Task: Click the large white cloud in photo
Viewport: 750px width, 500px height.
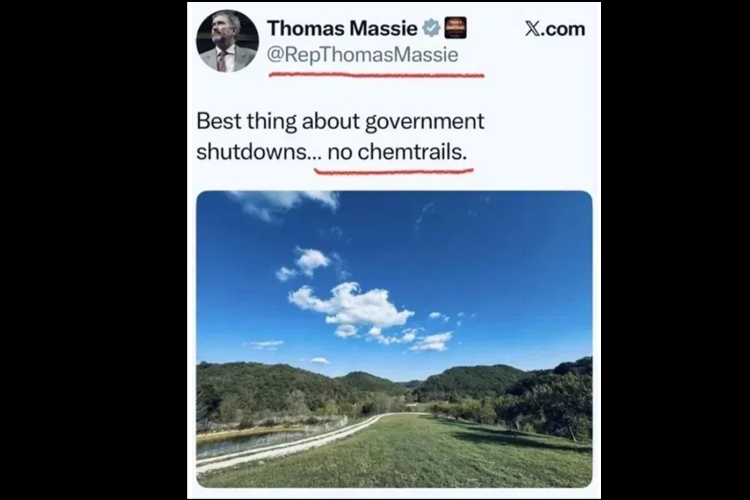Action: click(353, 304)
